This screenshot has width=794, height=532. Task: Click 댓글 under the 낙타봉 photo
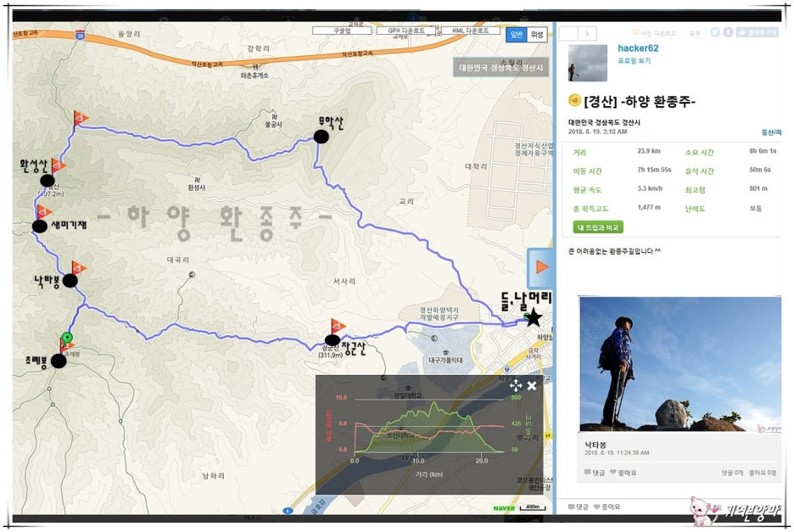coord(595,473)
